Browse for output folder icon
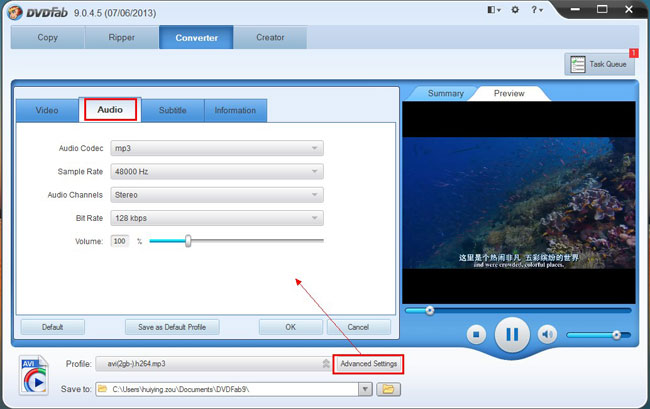This screenshot has height=409, width=650. (388, 389)
